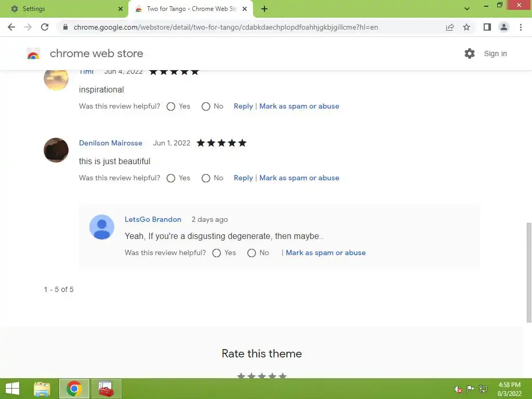532x399 pixels.
Task: Click the '2 days ago' reply timestamp
Action: (210, 220)
